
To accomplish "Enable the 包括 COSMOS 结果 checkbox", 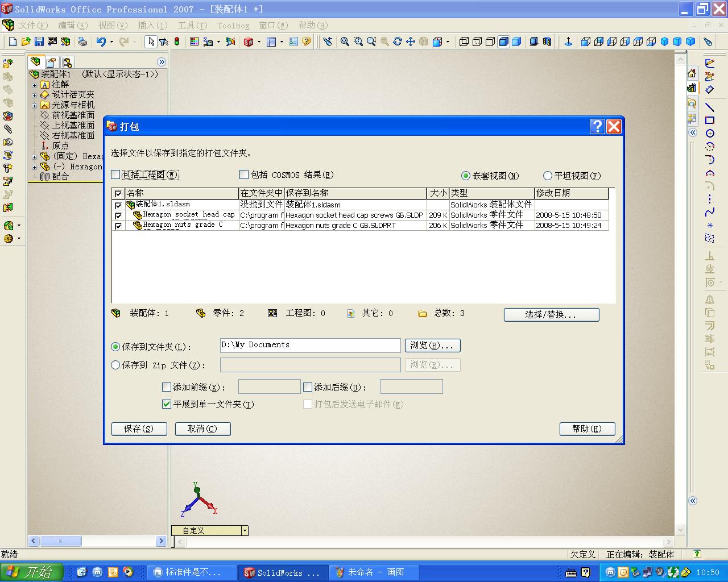I will [x=244, y=174].
